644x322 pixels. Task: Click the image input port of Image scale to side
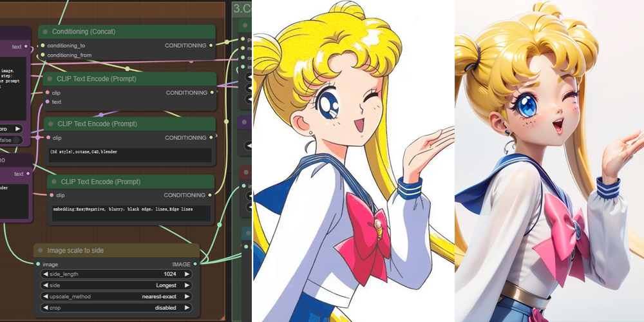click(38, 264)
